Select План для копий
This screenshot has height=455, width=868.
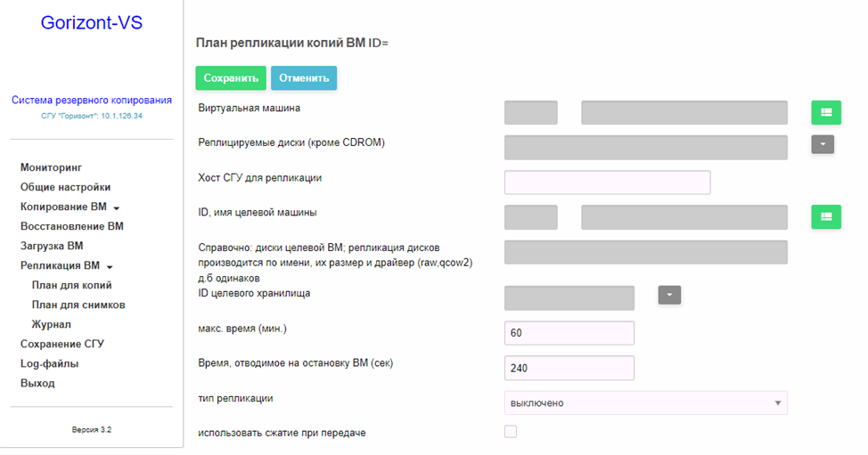(71, 285)
